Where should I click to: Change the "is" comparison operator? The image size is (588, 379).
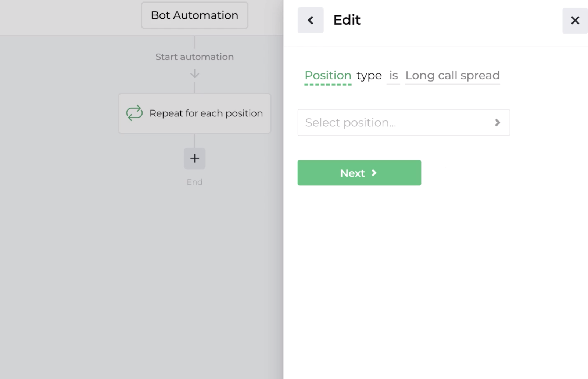pos(393,76)
